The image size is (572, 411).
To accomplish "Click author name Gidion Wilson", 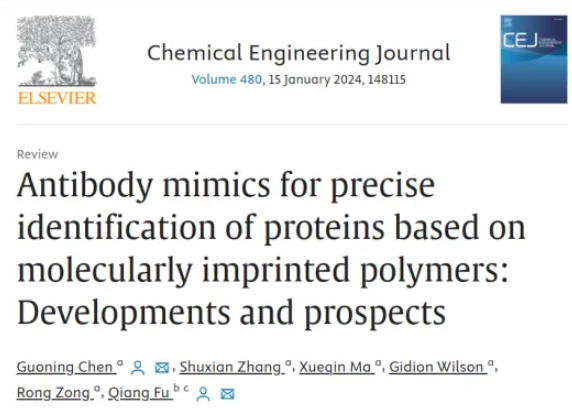I will click(436, 367).
